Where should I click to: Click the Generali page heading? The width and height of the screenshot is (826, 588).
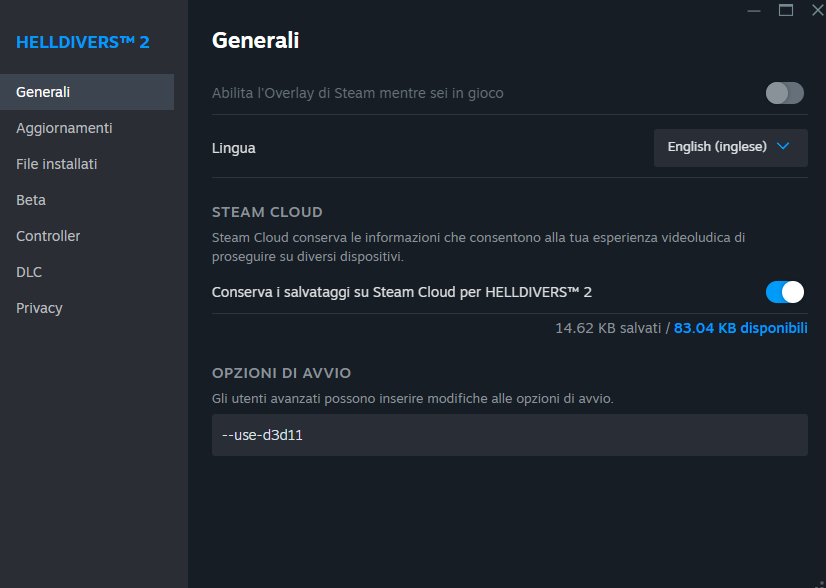tap(256, 41)
